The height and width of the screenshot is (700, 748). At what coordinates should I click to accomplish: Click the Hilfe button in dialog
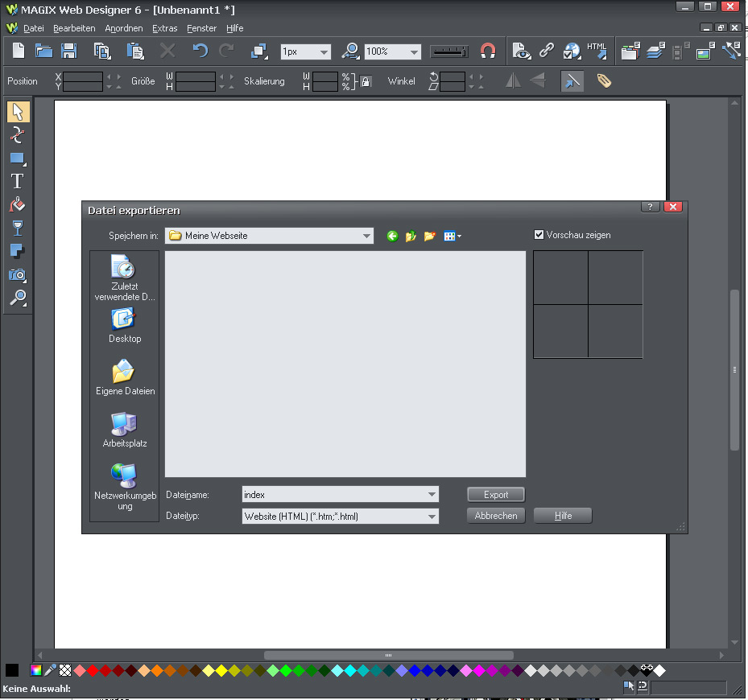pos(563,516)
